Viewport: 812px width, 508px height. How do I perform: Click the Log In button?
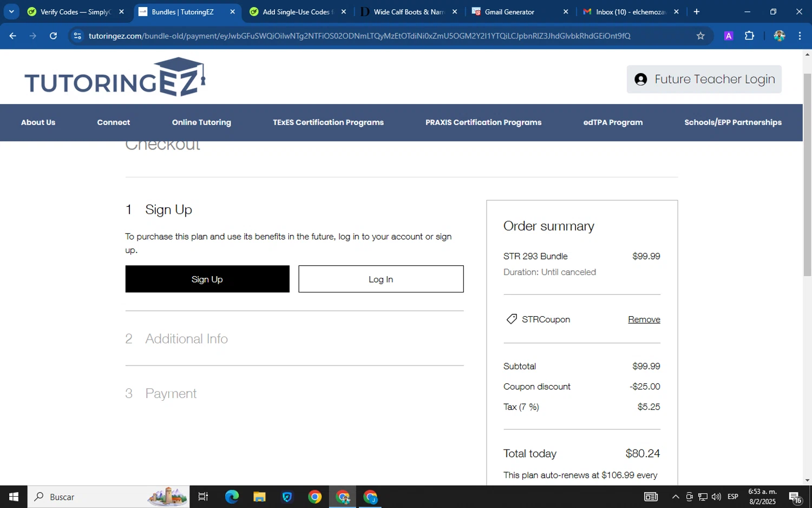pyautogui.click(x=381, y=279)
